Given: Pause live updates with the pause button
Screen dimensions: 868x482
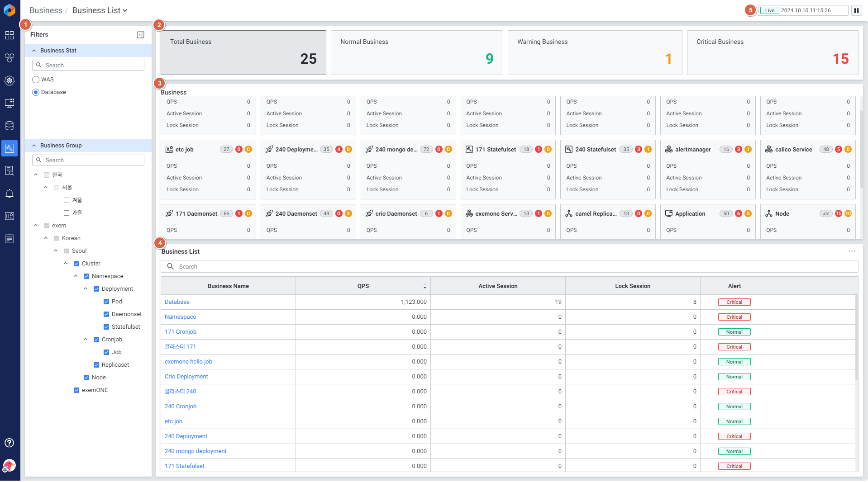Looking at the screenshot, I should (x=856, y=10).
